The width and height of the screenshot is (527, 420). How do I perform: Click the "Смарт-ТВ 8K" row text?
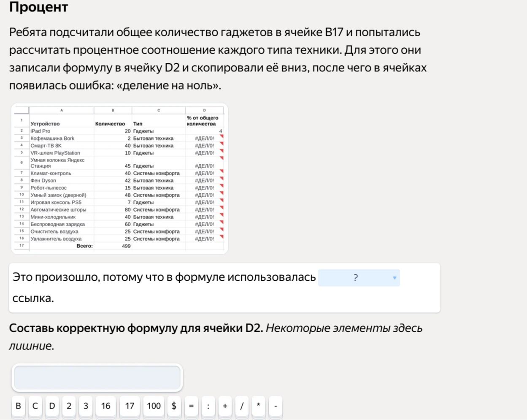pyautogui.click(x=46, y=146)
